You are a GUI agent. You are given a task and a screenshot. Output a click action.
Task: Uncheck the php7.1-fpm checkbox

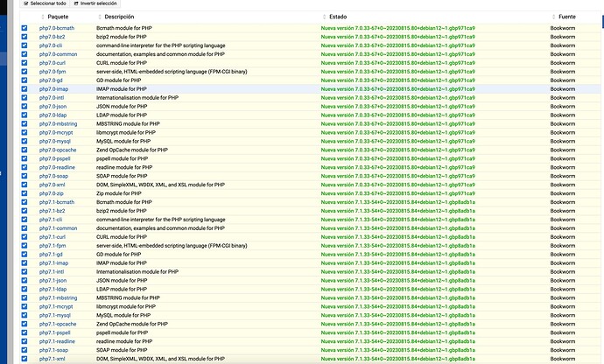coord(25,245)
